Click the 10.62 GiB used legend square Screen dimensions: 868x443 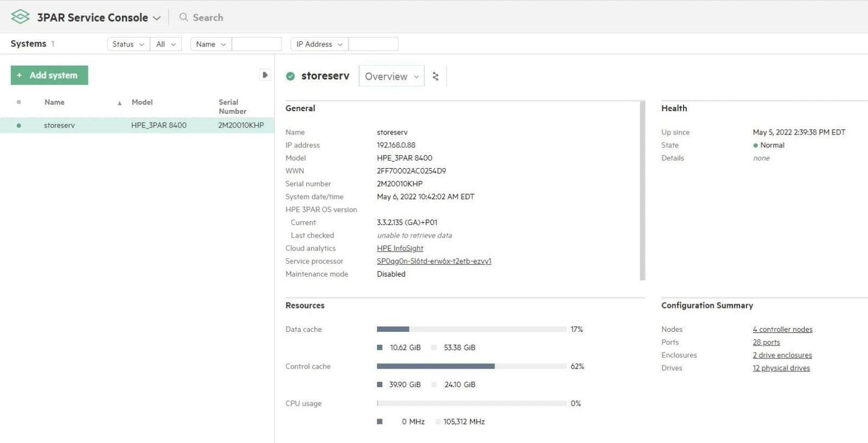(x=380, y=348)
